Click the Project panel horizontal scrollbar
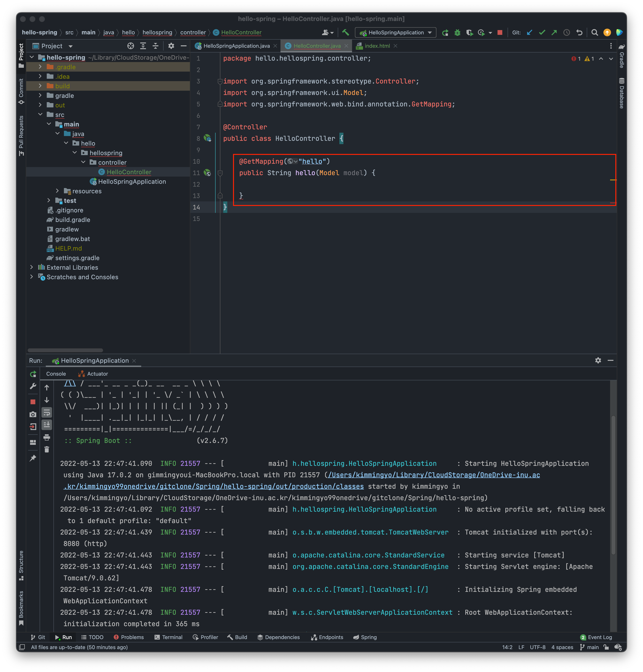The image size is (643, 672). point(65,350)
